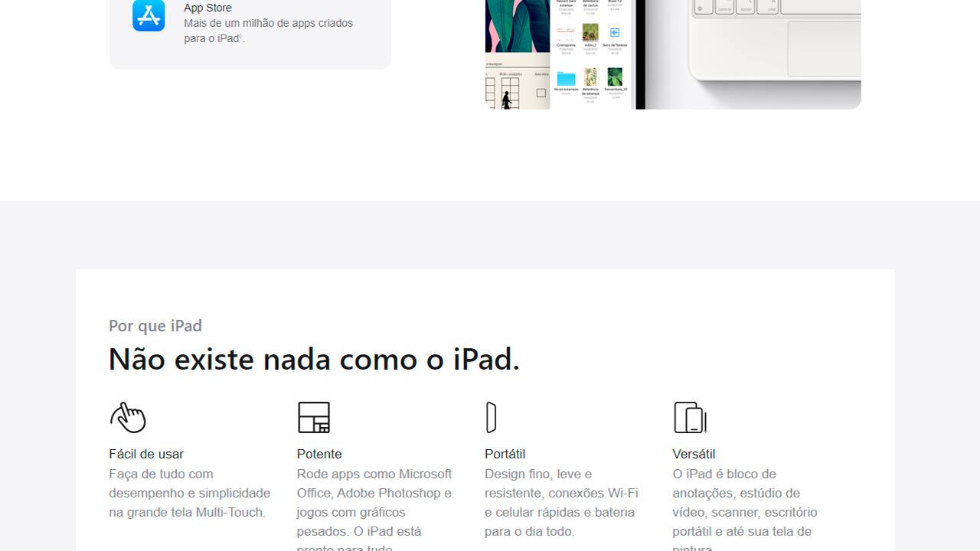
Task: Click the 'Por que iPad' label
Action: (x=155, y=325)
